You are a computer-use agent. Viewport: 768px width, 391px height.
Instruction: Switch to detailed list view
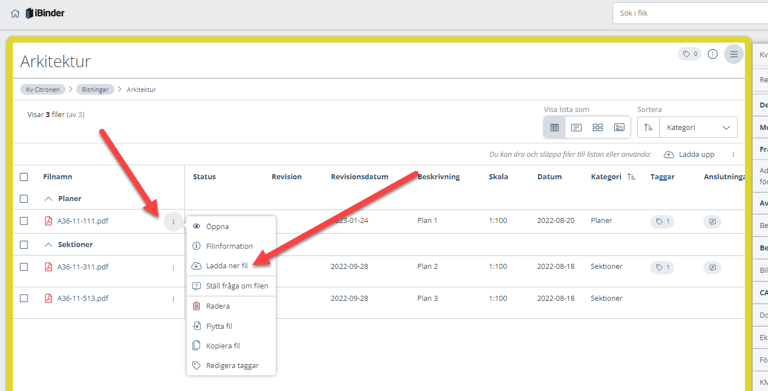click(x=576, y=127)
